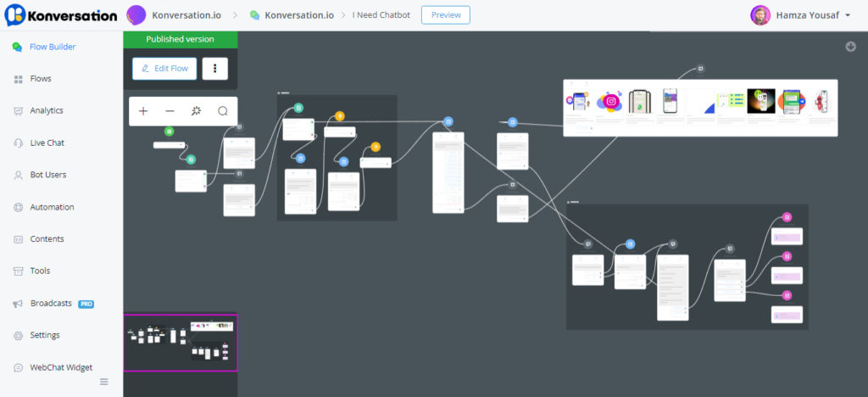Collapse the sidebar with the hamburger icon
Screen dimensions: 868x397
(103, 382)
